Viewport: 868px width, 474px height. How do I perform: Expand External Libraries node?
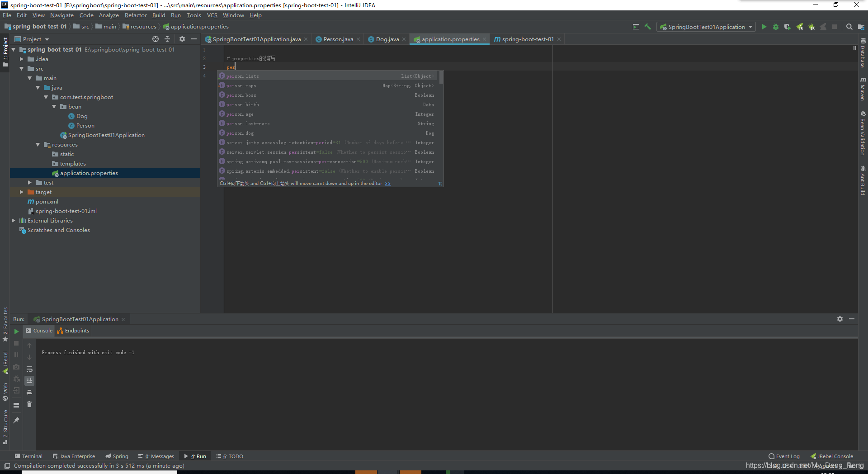point(13,221)
